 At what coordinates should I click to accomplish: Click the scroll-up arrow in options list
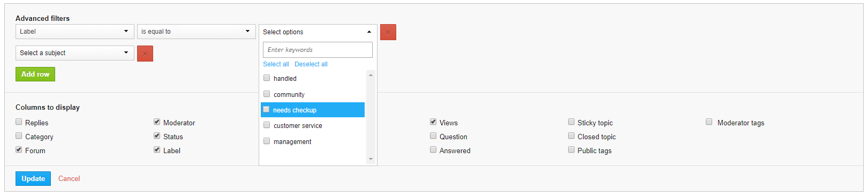tap(371, 75)
